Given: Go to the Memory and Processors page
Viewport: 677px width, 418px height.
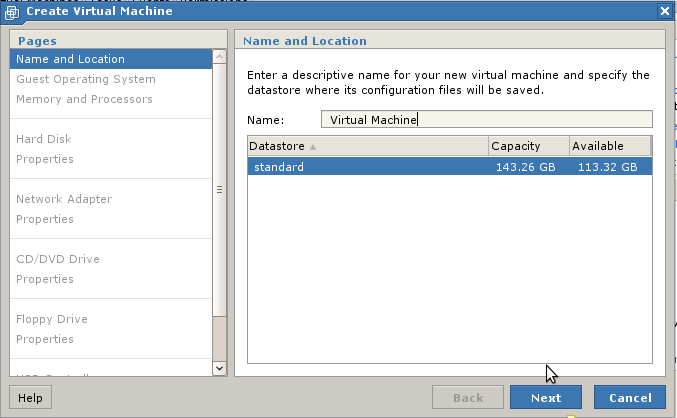Looking at the screenshot, I should click(84, 99).
